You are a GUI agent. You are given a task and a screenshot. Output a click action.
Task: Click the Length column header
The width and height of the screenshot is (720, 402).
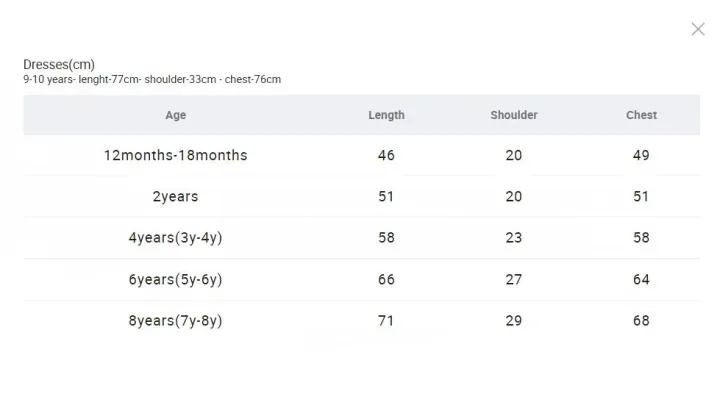pos(386,115)
